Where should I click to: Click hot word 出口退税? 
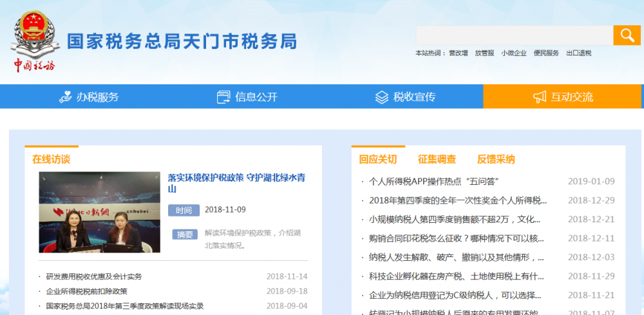578,53
